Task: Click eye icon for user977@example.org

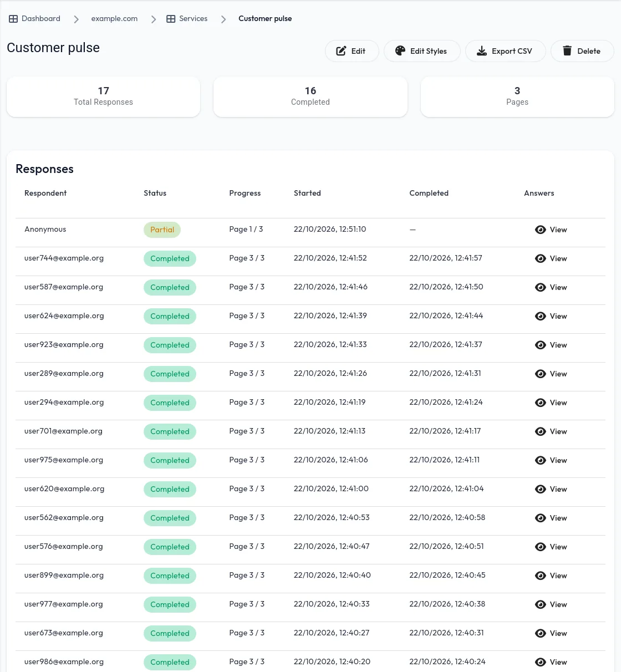Action: 541,604
